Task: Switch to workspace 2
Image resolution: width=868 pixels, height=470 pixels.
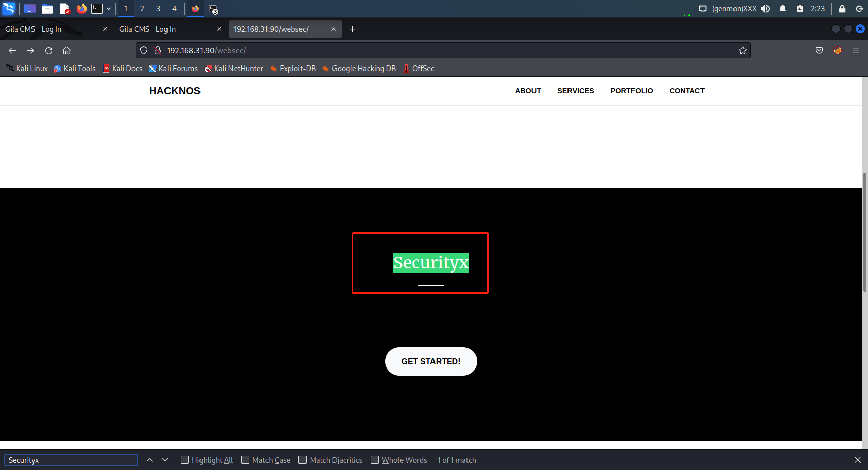Action: coord(142,9)
